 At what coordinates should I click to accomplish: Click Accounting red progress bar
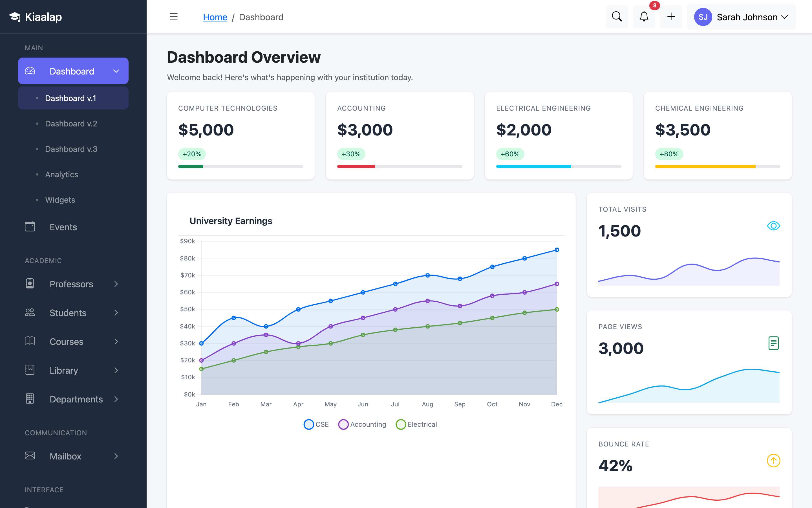356,167
